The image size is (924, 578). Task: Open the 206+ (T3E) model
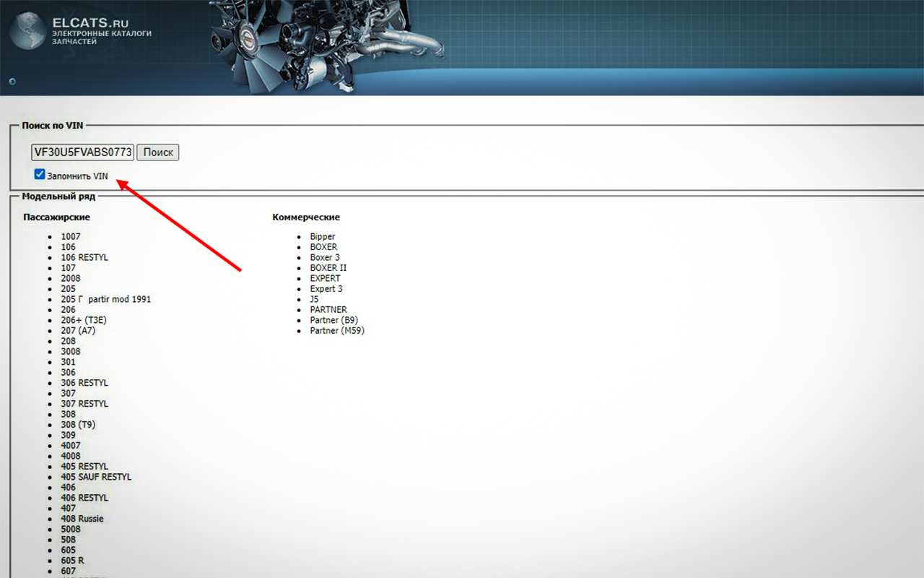coord(84,320)
